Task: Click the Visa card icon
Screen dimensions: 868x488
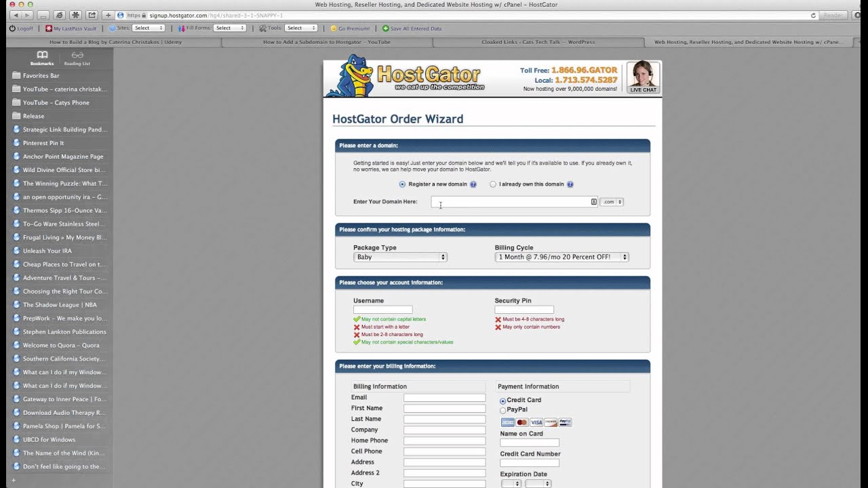Action: pos(536,422)
